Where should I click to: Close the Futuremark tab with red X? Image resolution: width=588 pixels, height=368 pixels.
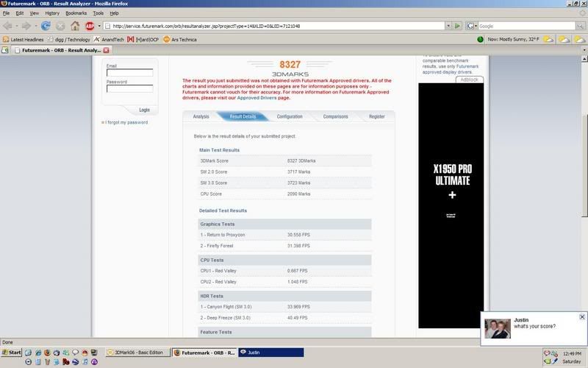[106, 50]
